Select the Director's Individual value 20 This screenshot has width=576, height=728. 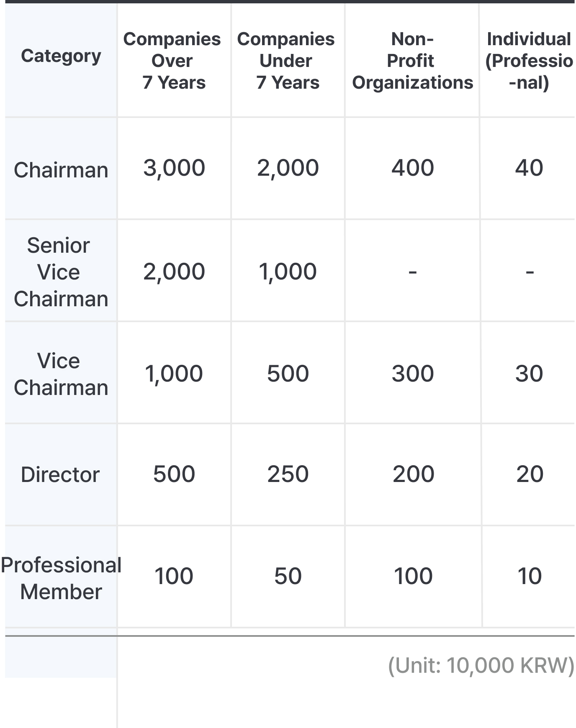530,474
